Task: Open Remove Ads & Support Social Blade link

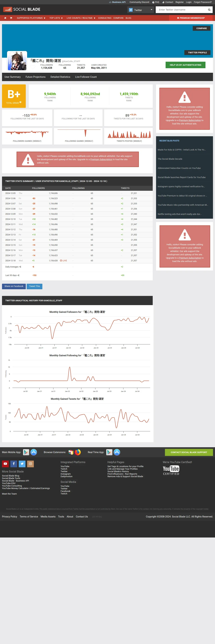Action: tap(125, 476)
